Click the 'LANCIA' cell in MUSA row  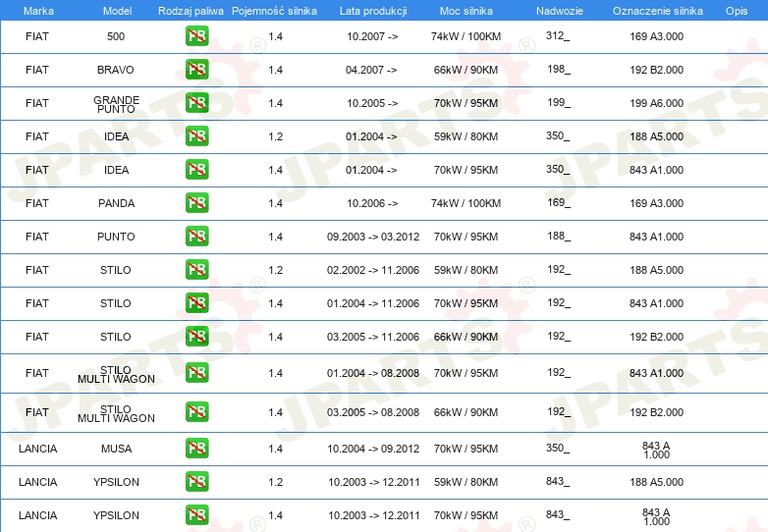(37, 449)
